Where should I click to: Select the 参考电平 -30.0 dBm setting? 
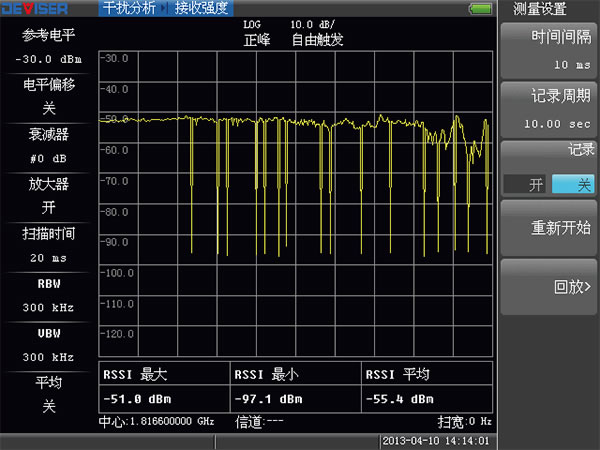point(49,47)
